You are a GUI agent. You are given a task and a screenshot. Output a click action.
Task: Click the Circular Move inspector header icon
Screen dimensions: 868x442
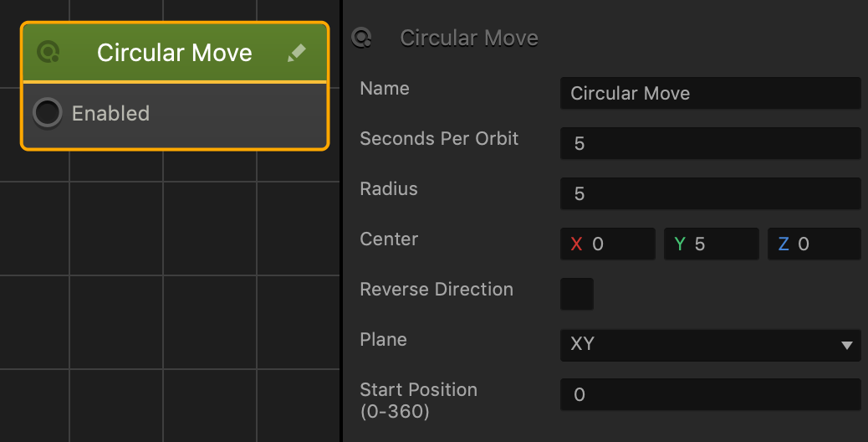(361, 38)
